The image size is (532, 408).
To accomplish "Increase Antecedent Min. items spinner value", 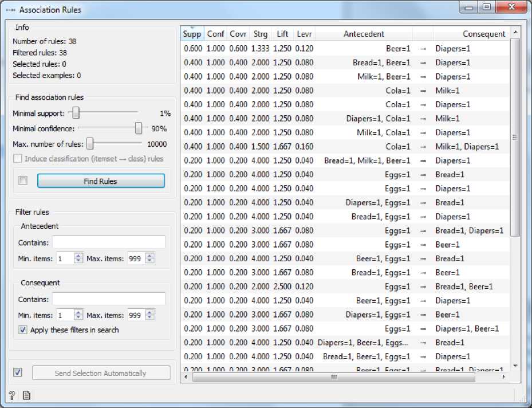I will coord(78,256).
